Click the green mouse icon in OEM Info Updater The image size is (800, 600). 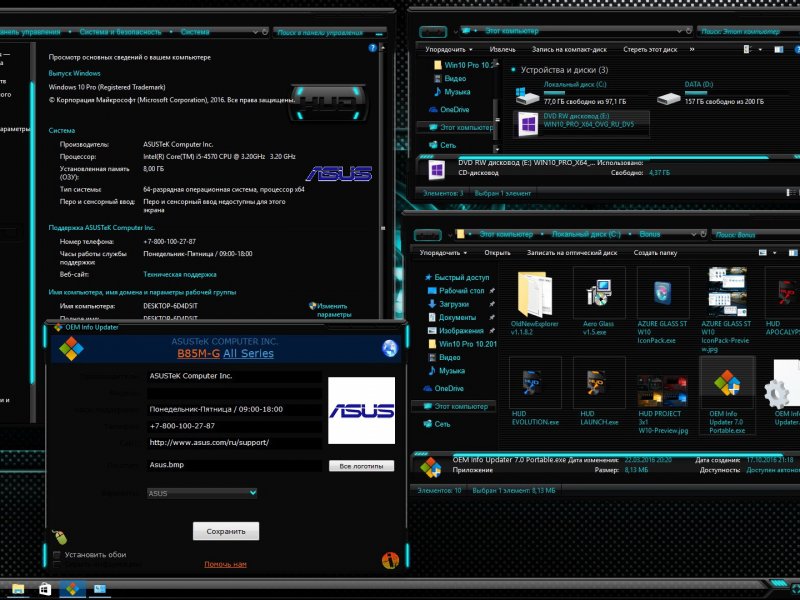(60, 537)
